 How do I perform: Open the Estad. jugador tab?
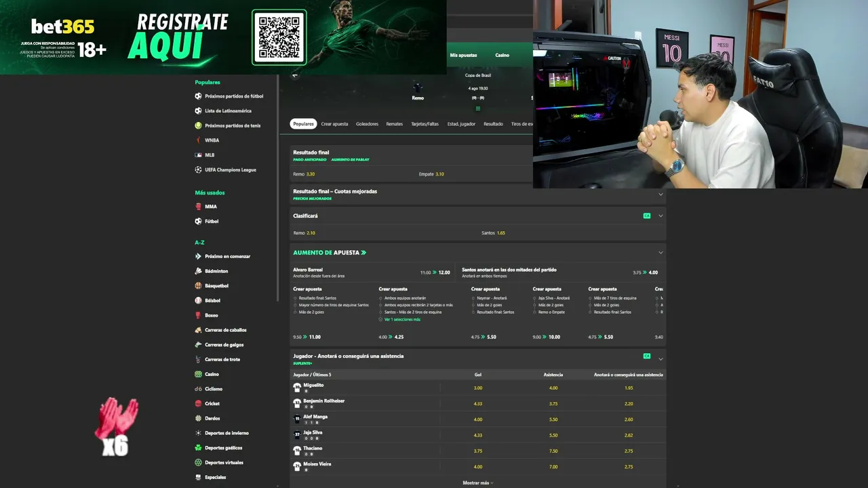tap(461, 124)
